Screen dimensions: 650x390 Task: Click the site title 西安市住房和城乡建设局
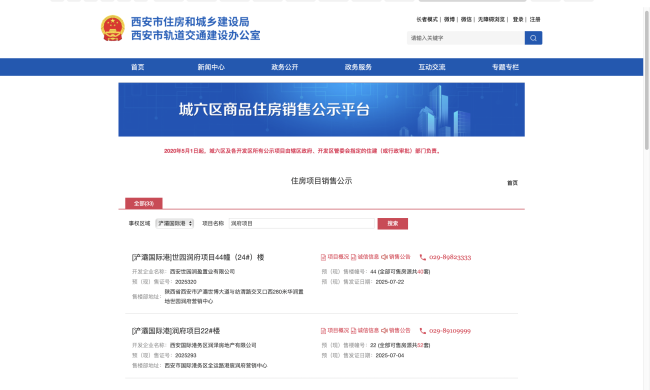[190, 22]
